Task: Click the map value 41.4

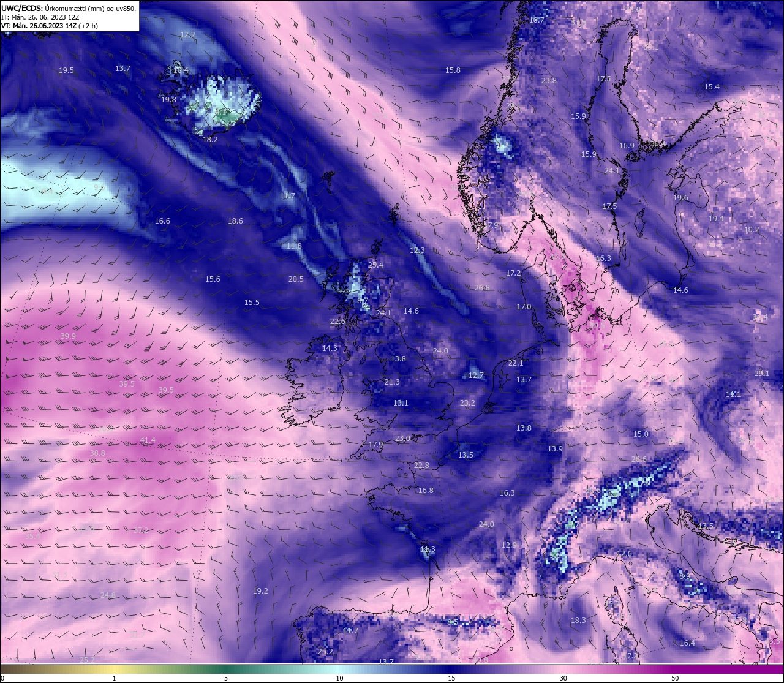Action: (148, 440)
